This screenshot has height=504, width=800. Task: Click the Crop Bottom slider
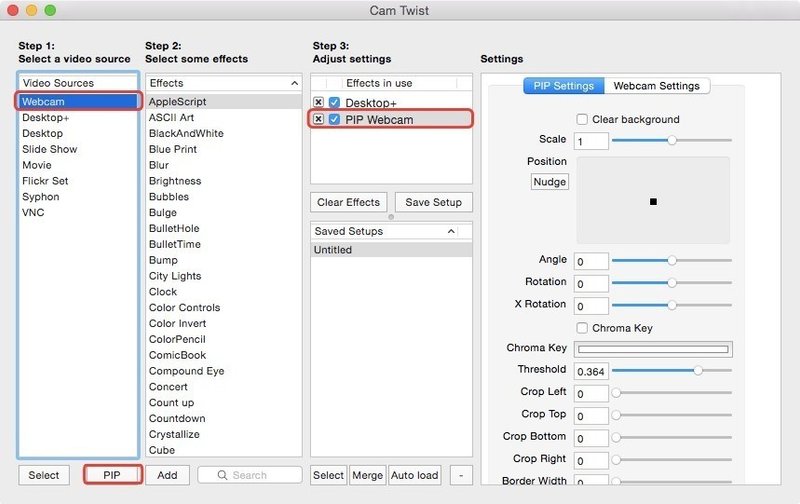pyautogui.click(x=671, y=437)
